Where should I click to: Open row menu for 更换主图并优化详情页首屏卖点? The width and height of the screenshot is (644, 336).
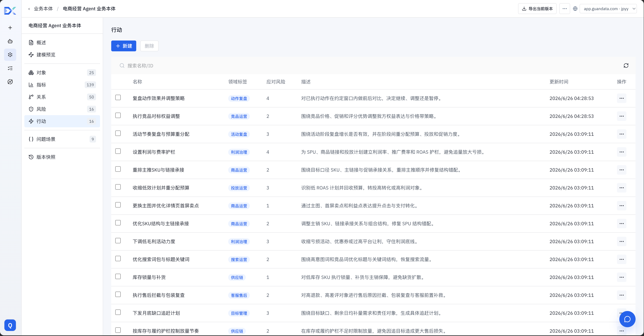pyautogui.click(x=622, y=206)
